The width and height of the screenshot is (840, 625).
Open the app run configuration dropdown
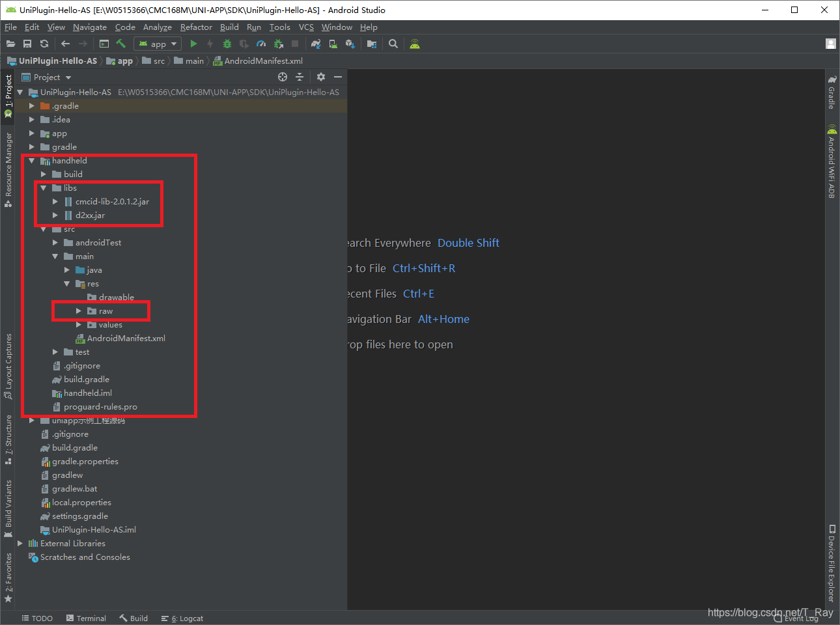pyautogui.click(x=157, y=44)
